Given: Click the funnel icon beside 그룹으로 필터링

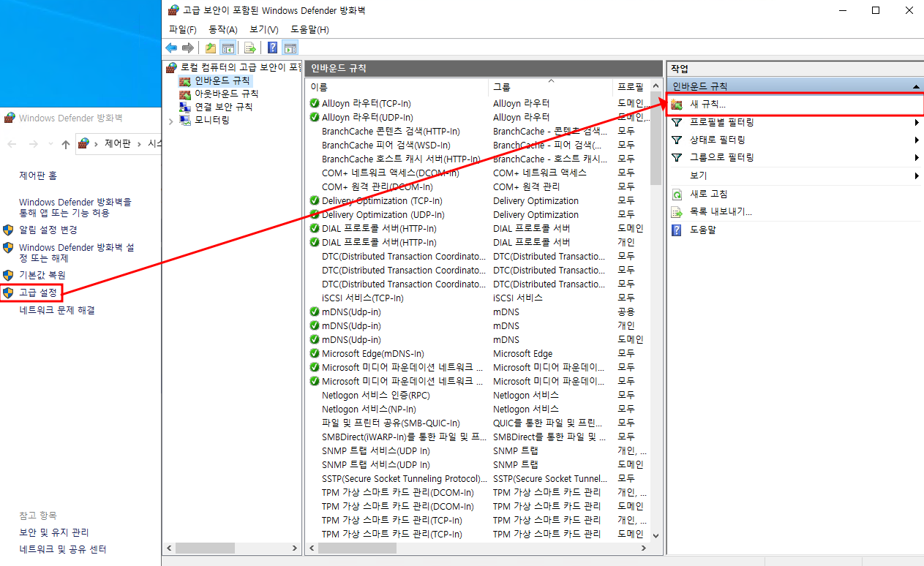Looking at the screenshot, I should pyautogui.click(x=677, y=157).
